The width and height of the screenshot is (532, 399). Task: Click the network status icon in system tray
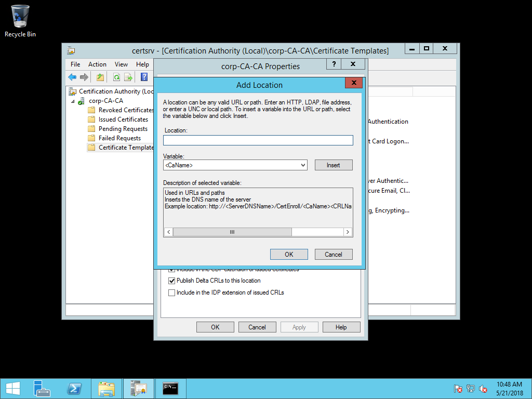(x=470, y=389)
